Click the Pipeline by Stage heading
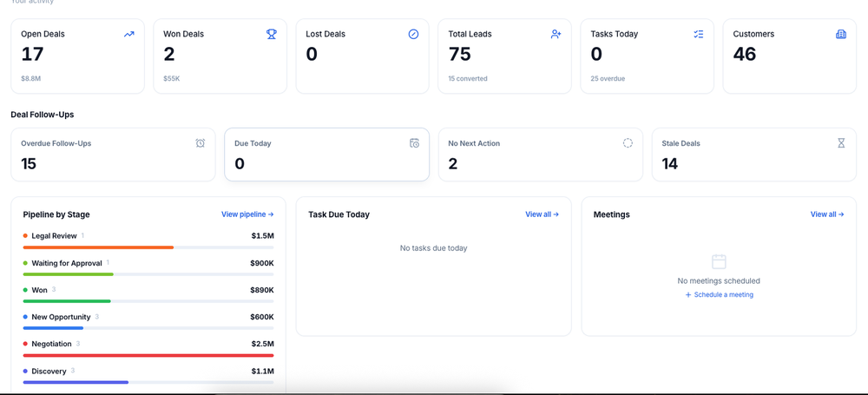Image resolution: width=868 pixels, height=395 pixels. [56, 214]
